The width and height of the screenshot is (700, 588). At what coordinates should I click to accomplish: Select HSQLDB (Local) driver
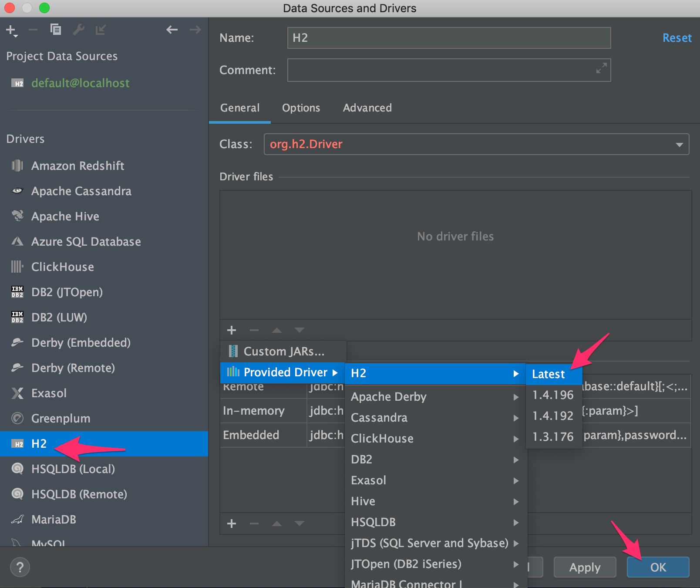tap(104, 469)
